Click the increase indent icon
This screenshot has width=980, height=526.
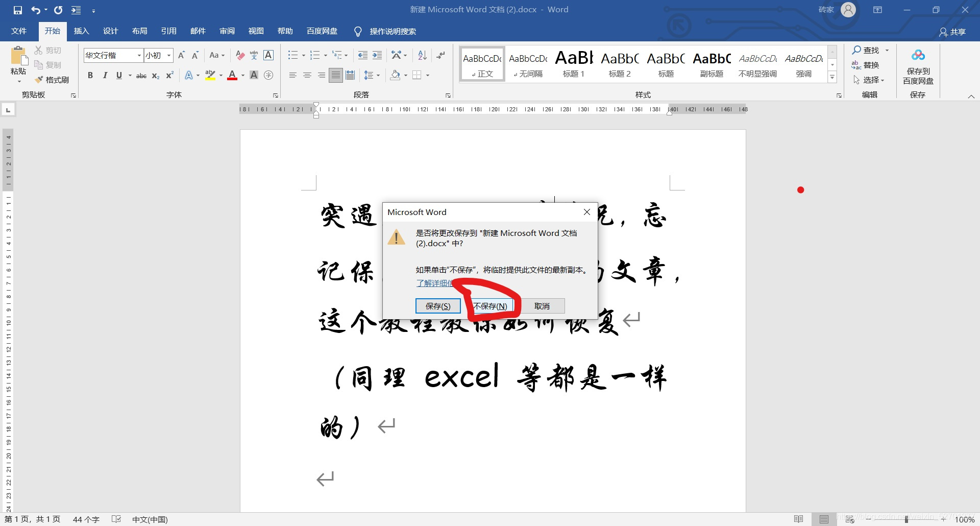point(377,55)
